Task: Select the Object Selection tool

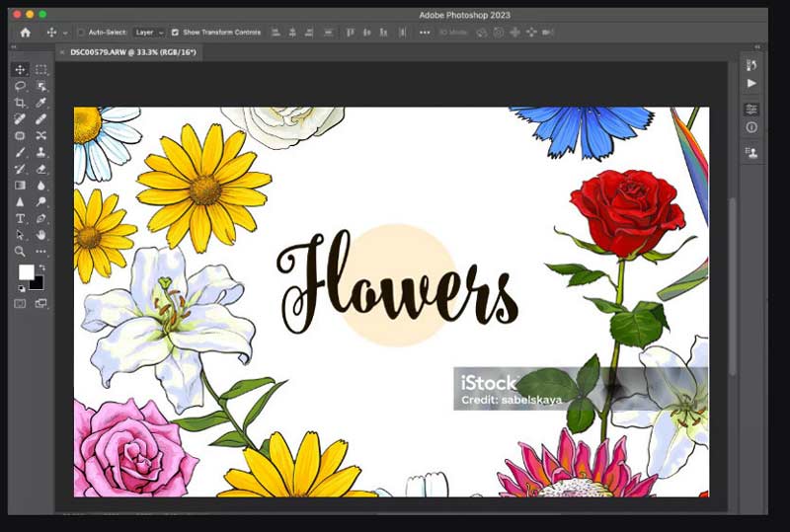Action: click(41, 86)
